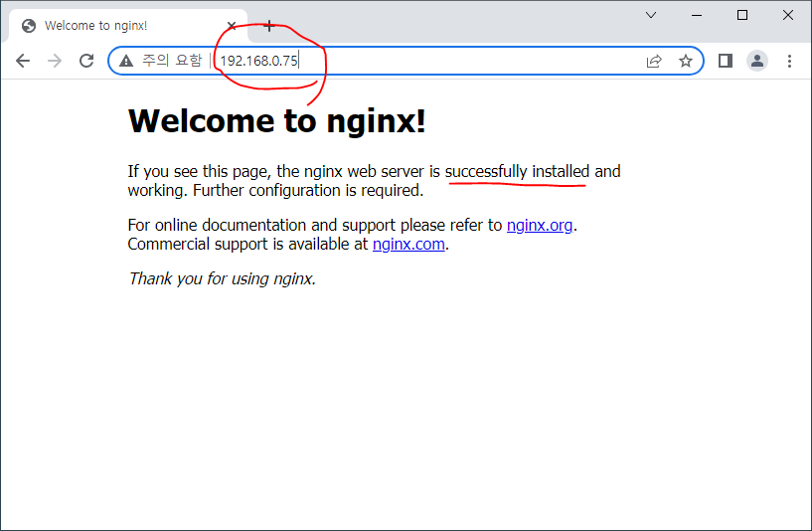Click the text 'Thank you for using nginx.'
Screen dimensions: 812x531
pyautogui.click(x=222, y=278)
